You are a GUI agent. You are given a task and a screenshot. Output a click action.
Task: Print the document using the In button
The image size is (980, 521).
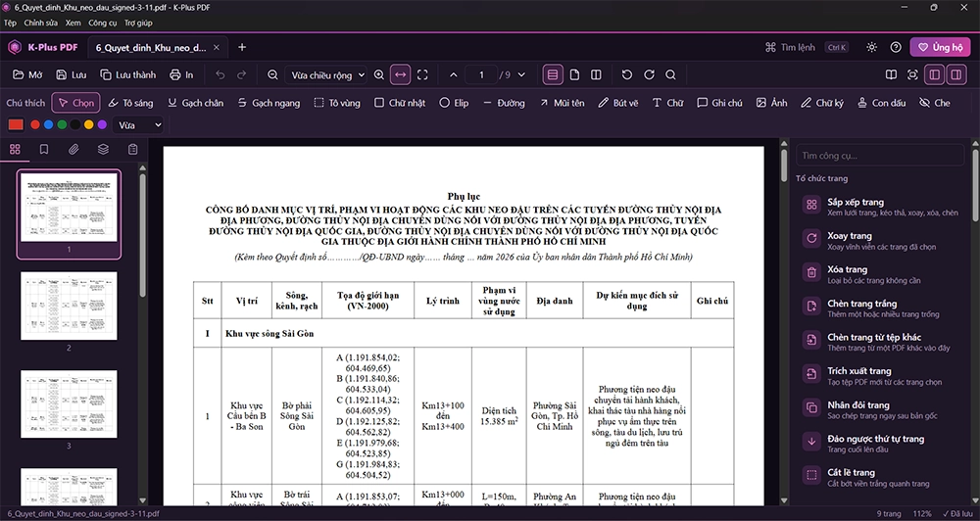182,75
